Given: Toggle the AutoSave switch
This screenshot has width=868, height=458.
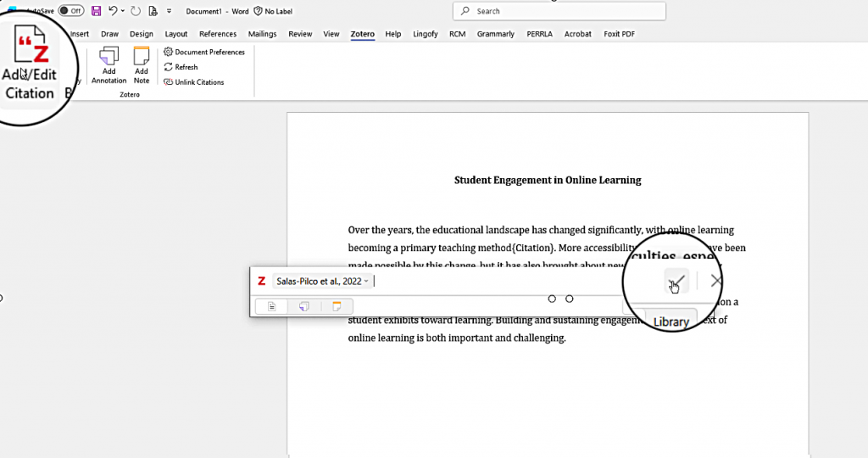Looking at the screenshot, I should (x=71, y=11).
